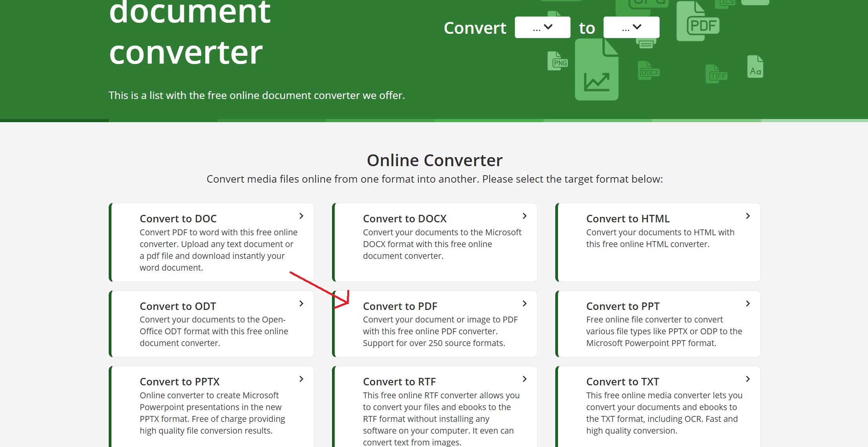
Task: Click 'Microsoft Powerpoint PPT format.' text
Action: point(651,343)
